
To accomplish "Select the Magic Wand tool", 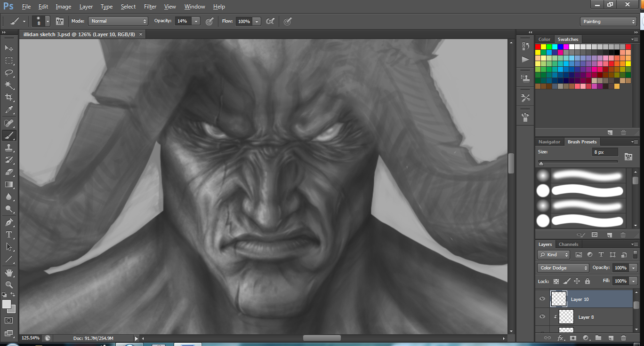I will pos(9,85).
